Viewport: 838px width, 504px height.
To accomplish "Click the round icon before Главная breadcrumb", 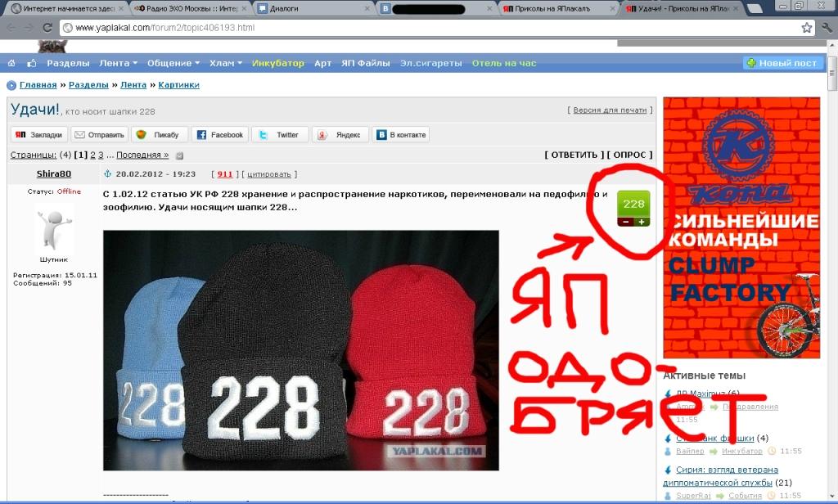I will click(11, 85).
